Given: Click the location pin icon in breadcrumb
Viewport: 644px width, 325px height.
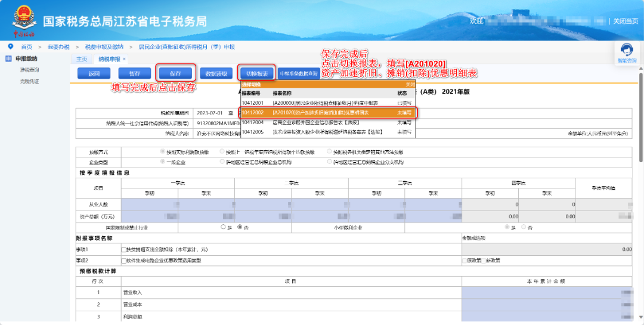Looking at the screenshot, I should coord(11,47).
